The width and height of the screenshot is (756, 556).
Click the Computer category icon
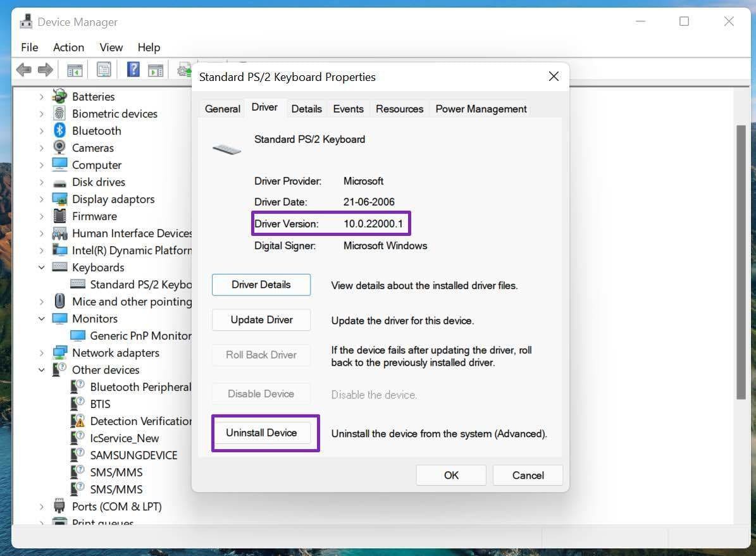(x=59, y=164)
